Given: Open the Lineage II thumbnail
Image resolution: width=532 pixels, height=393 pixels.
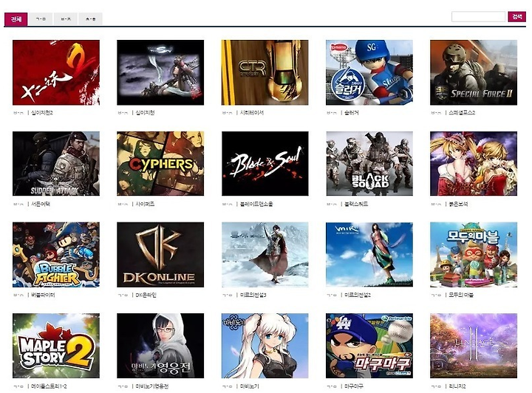Looking at the screenshot, I should click(474, 346).
